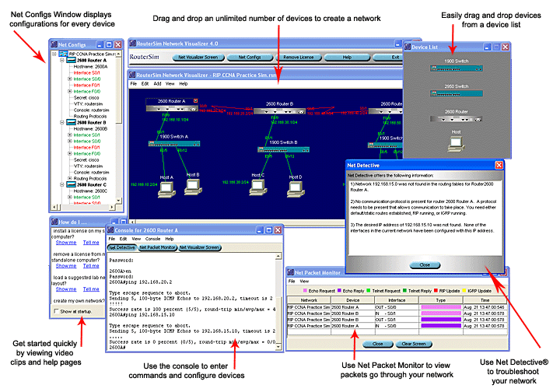Expand Interface S0/0 under 2600 Router A
This screenshot has width=560, height=392.
70,79
